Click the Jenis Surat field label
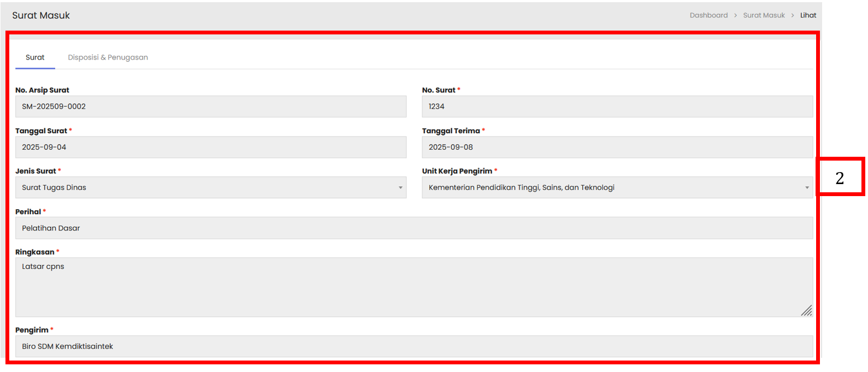868x372 pixels. tap(36, 171)
